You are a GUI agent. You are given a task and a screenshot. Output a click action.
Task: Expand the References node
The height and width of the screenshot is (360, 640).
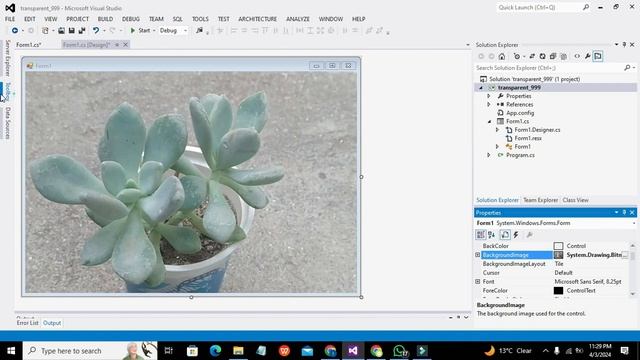coord(489,104)
